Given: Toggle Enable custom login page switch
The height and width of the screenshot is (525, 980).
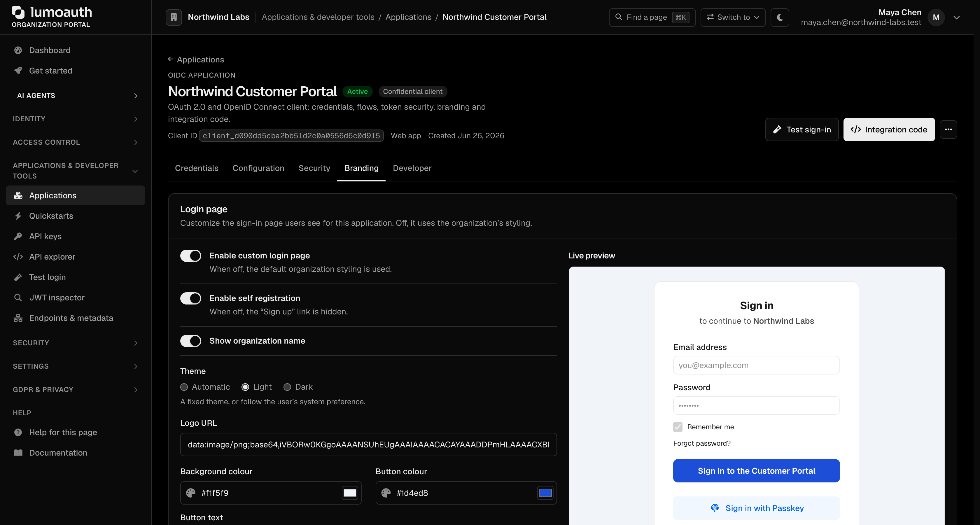Looking at the screenshot, I should 190,256.
